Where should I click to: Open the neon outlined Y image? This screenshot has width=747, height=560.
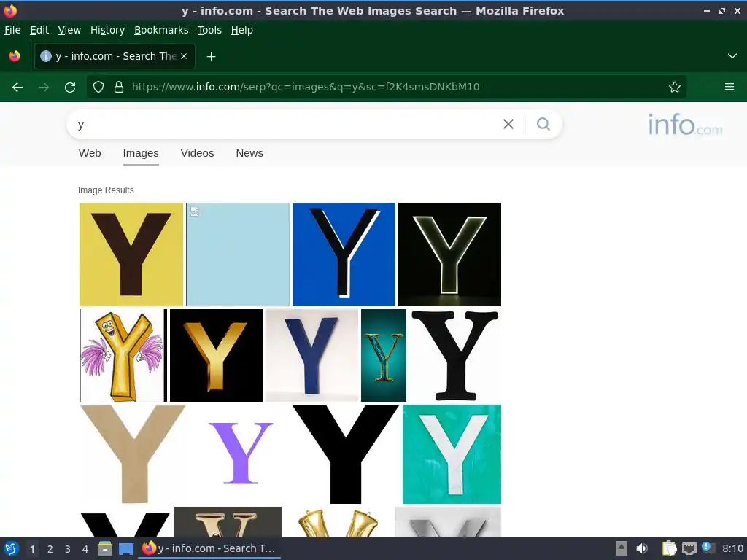point(449,254)
